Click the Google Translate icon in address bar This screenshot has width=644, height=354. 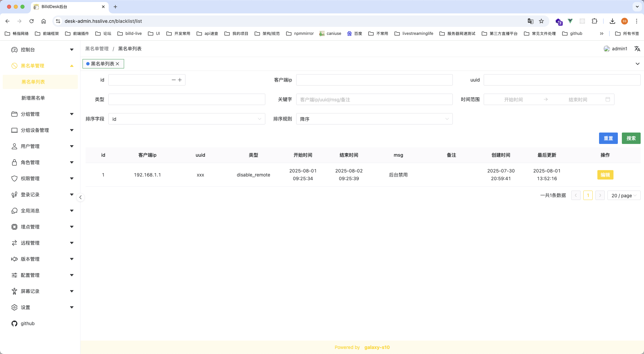[531, 21]
